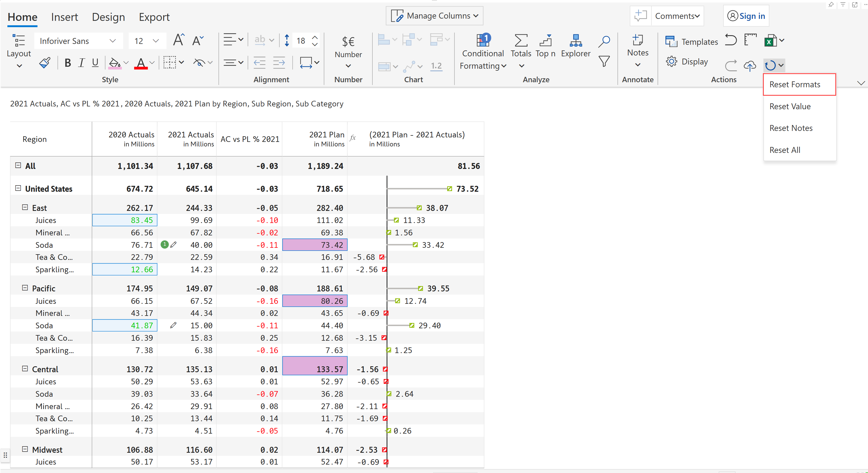The image size is (868, 473).
Task: Decrease font size with small A icon
Action: (198, 41)
